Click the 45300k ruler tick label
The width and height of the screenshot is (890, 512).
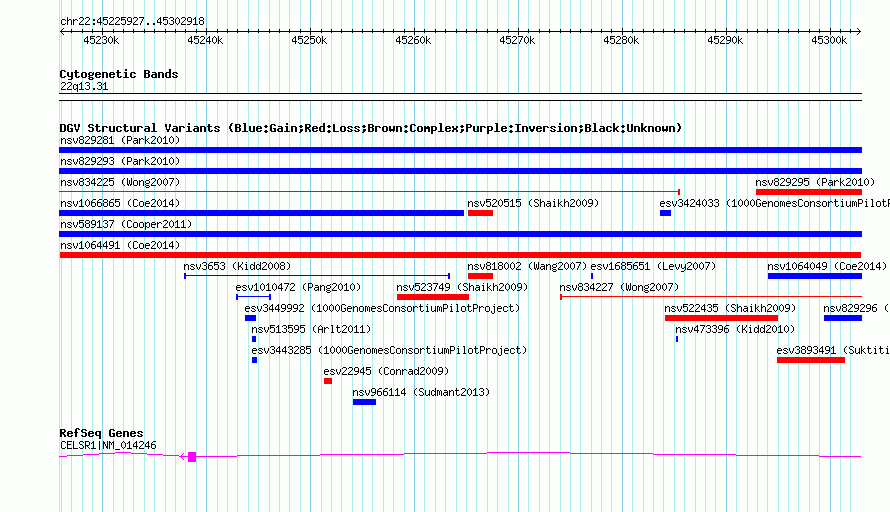tap(829, 40)
